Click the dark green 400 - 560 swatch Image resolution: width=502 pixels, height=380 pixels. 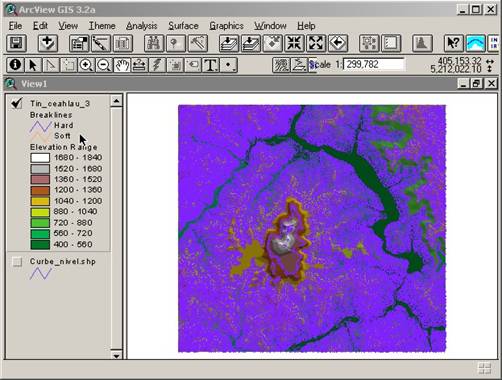pos(40,245)
